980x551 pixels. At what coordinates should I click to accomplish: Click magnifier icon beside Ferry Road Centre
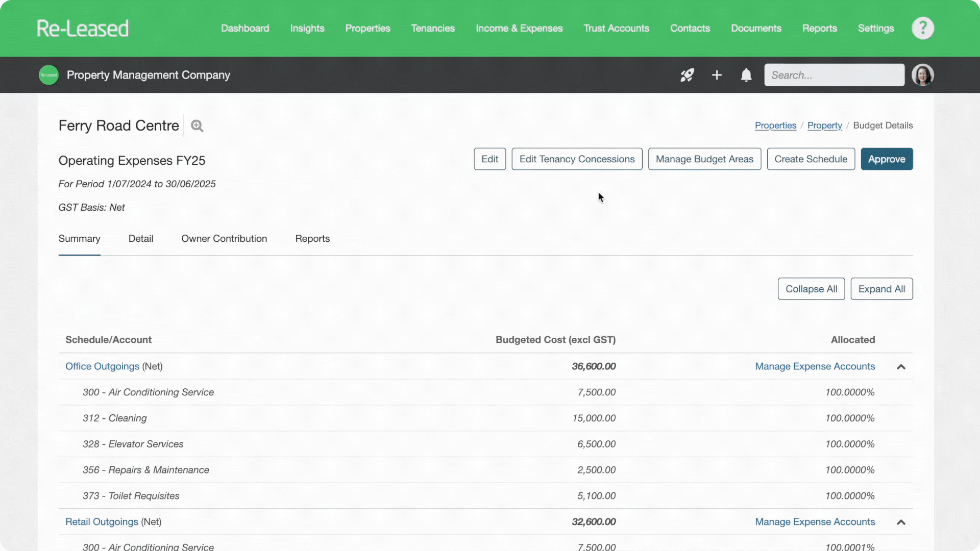point(197,126)
